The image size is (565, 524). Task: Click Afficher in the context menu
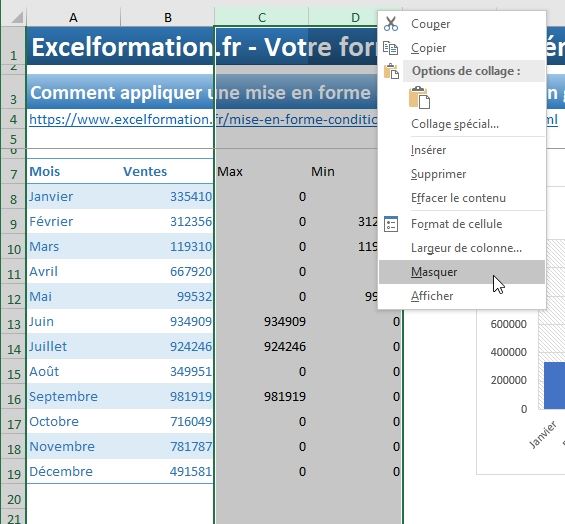tap(462, 296)
